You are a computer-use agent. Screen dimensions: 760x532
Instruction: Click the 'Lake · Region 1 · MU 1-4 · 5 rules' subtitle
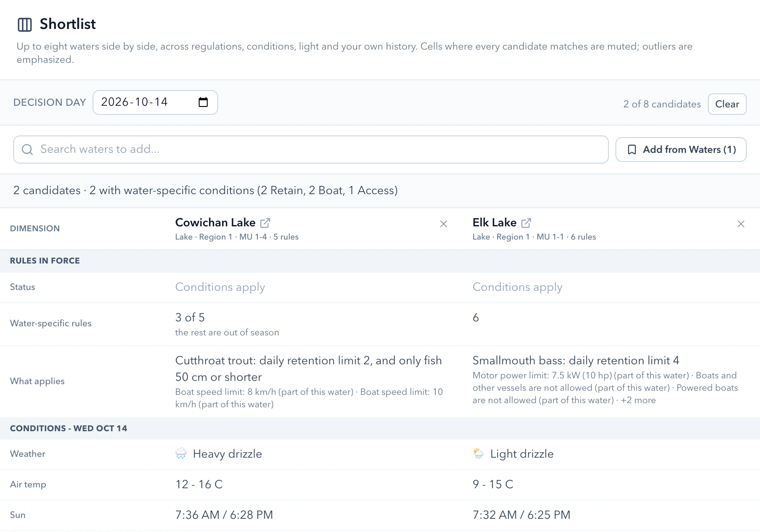(x=237, y=237)
